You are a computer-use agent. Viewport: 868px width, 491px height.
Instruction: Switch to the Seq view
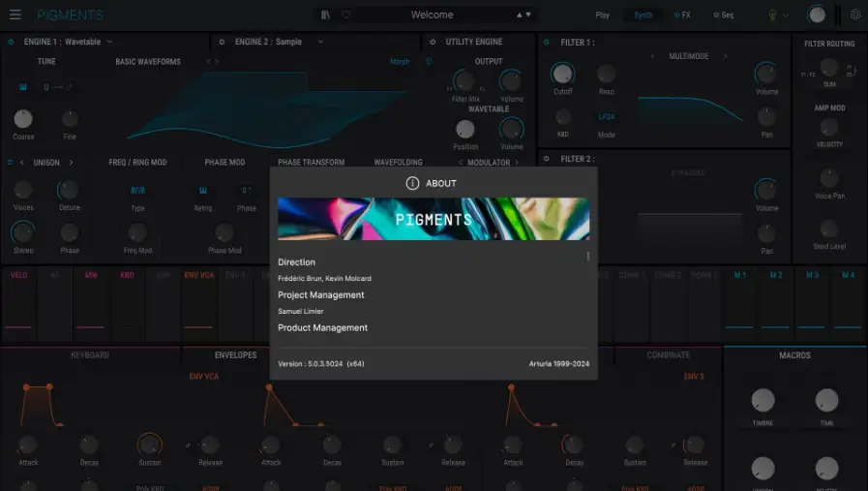pos(724,15)
